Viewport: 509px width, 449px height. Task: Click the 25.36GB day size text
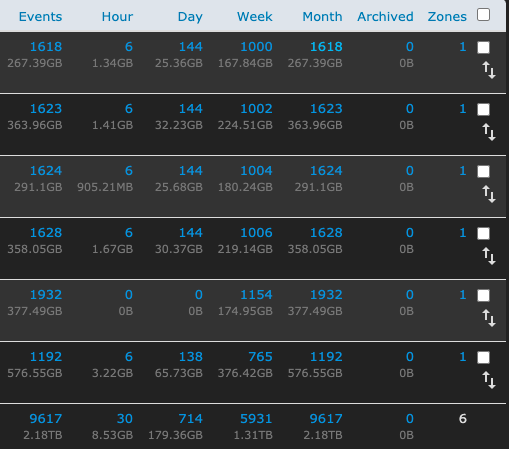point(179,63)
